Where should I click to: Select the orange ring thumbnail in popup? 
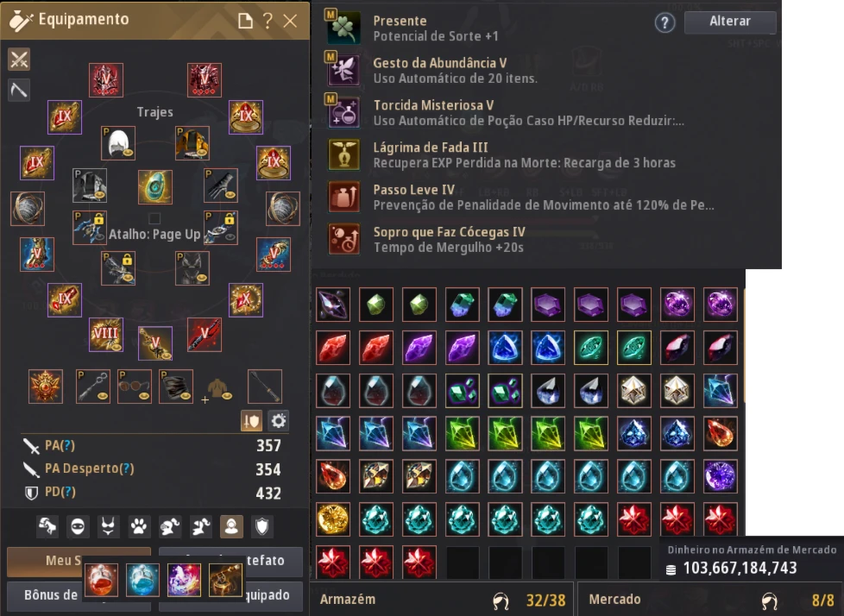tap(101, 580)
